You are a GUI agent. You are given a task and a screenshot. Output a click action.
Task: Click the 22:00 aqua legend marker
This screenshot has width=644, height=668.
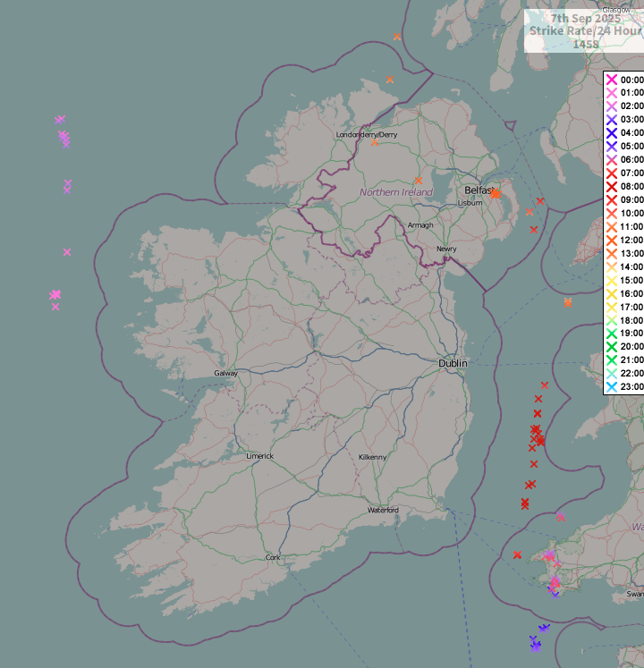point(612,373)
